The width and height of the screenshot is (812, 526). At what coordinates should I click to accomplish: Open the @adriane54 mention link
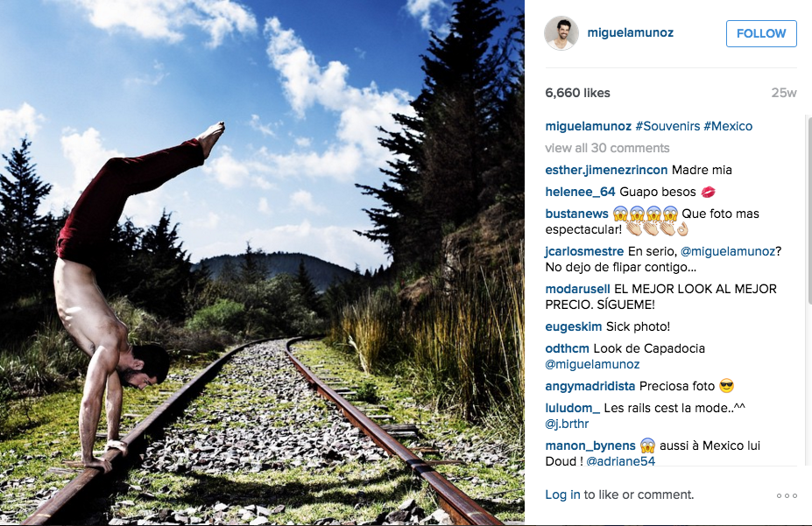point(620,461)
